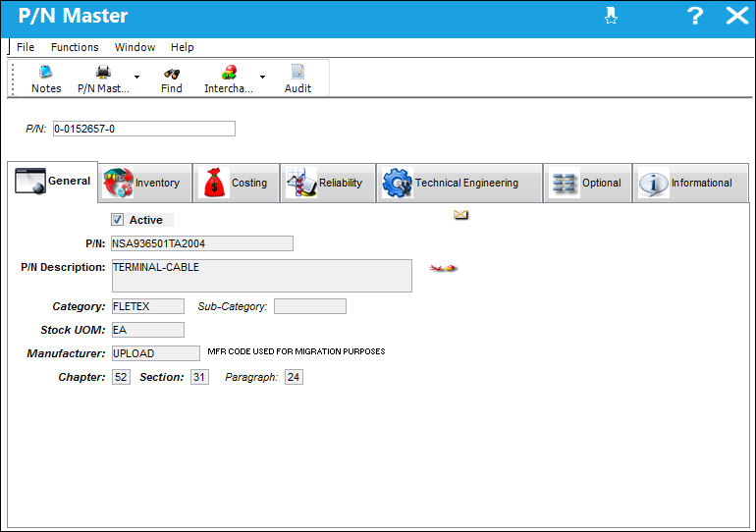Viewport: 756px width, 532px height.
Task: Switch to the Inventory tab
Action: pos(145,184)
